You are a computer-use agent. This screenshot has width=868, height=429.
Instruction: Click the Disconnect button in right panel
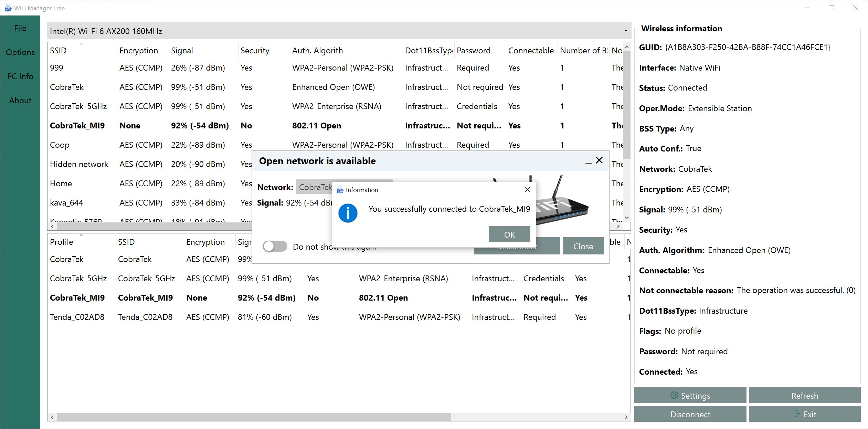pos(690,414)
